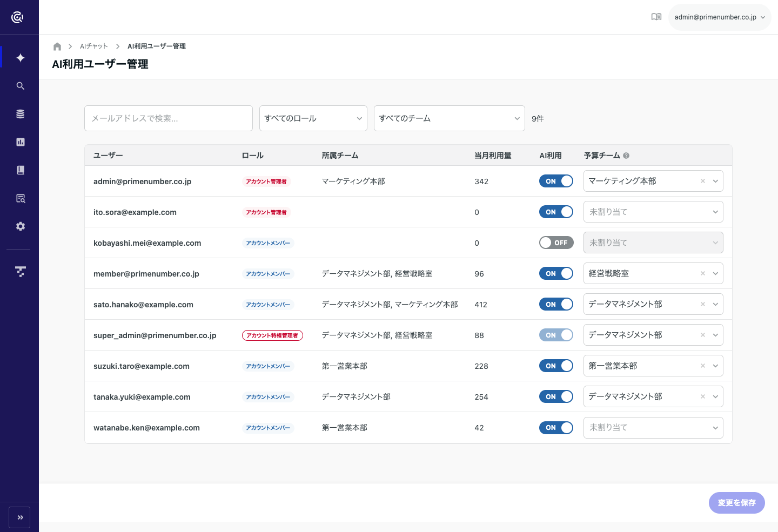
Task: Click the watanabe.ken@example.com user cell
Action: click(146, 428)
